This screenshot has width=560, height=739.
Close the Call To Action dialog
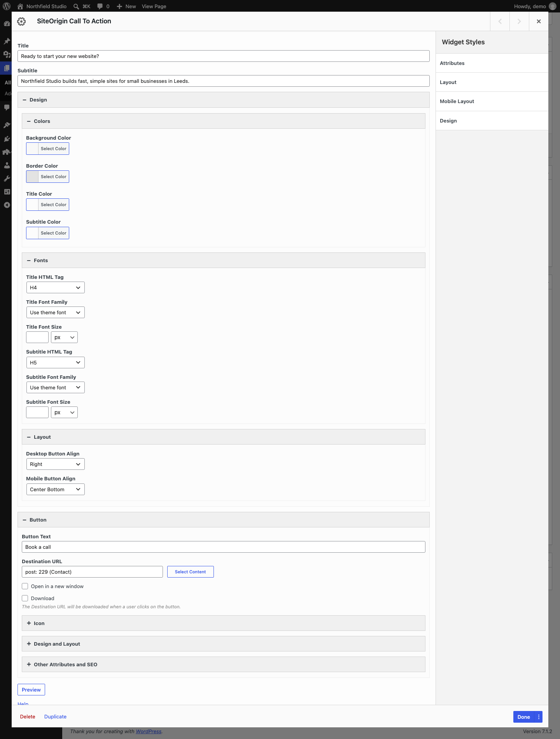539,21
